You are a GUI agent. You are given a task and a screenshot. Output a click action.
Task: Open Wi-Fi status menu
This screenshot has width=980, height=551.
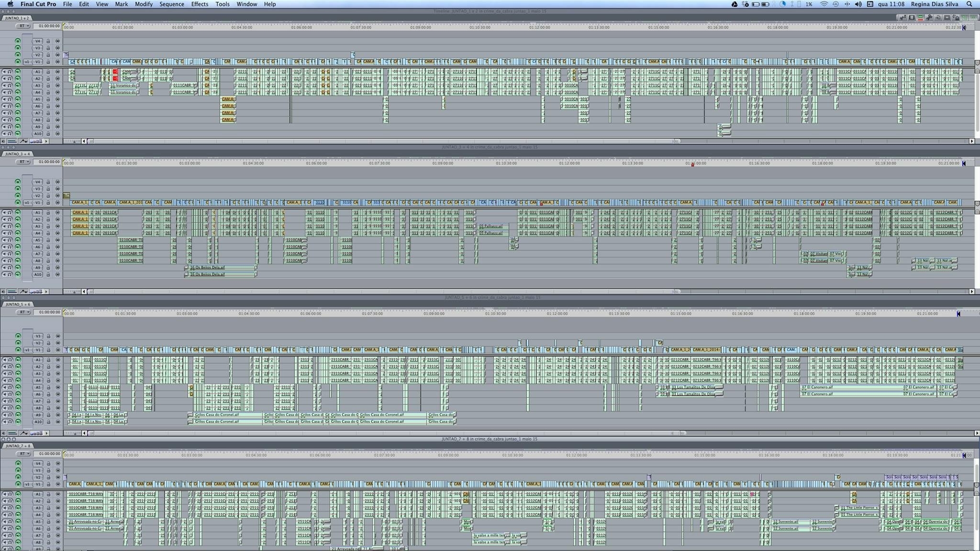(x=824, y=4)
